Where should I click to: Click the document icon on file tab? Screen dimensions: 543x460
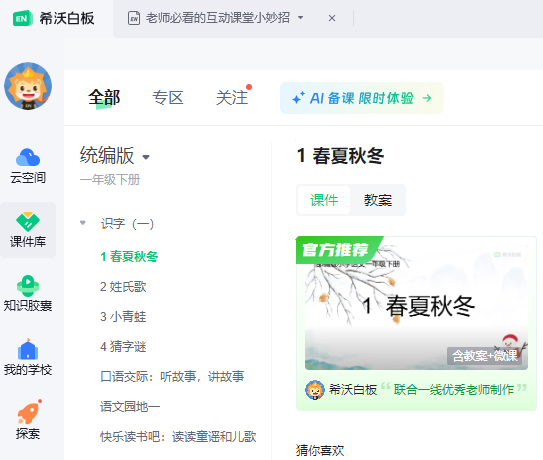tap(134, 18)
